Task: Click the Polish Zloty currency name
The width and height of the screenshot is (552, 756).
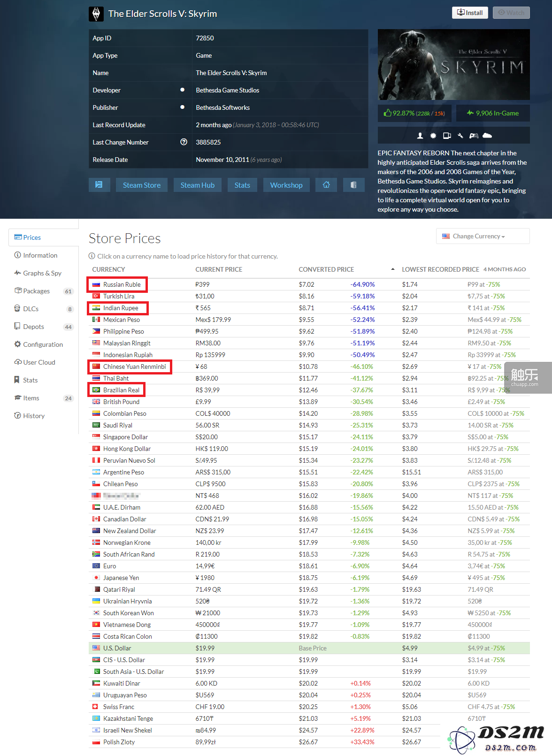Action: pyautogui.click(x=119, y=742)
